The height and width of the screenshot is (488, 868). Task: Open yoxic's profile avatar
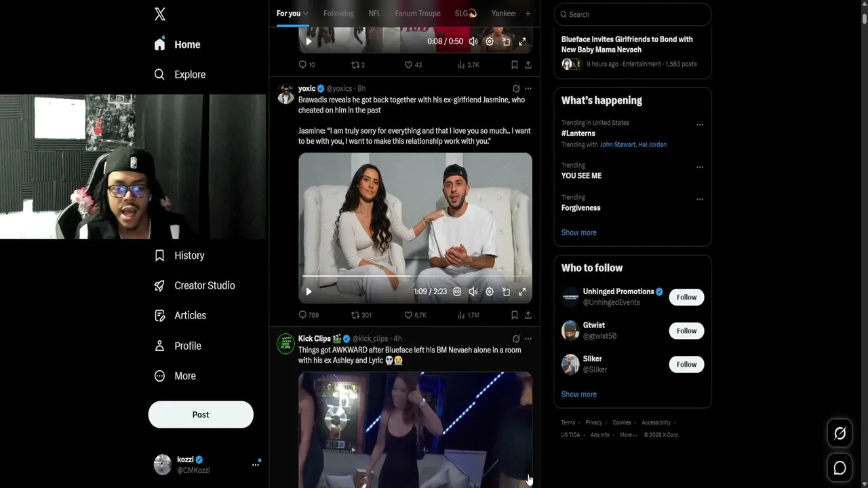click(x=285, y=94)
